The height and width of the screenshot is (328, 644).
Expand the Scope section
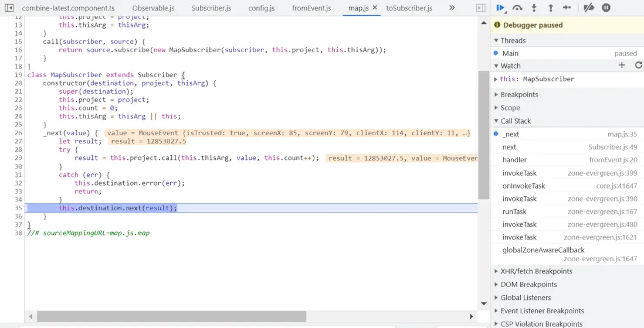click(510, 108)
